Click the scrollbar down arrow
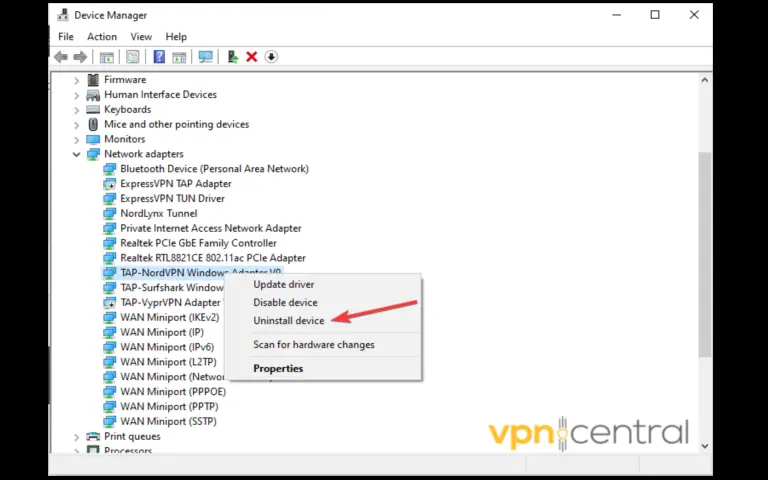The height and width of the screenshot is (480, 768). click(704, 446)
